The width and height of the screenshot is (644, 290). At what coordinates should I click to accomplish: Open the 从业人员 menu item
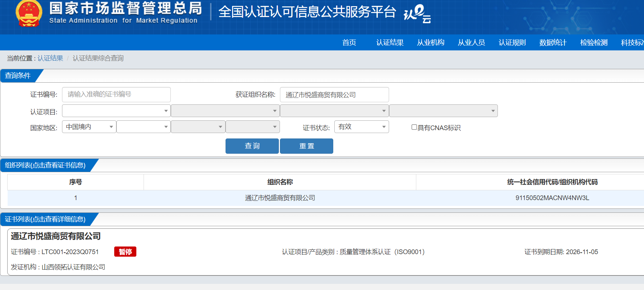(x=471, y=42)
